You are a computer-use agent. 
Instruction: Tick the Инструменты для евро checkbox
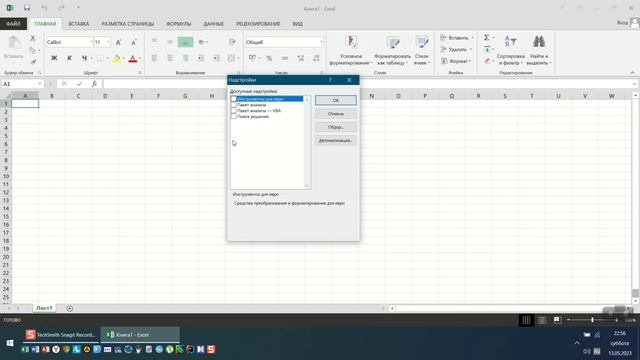(x=233, y=99)
